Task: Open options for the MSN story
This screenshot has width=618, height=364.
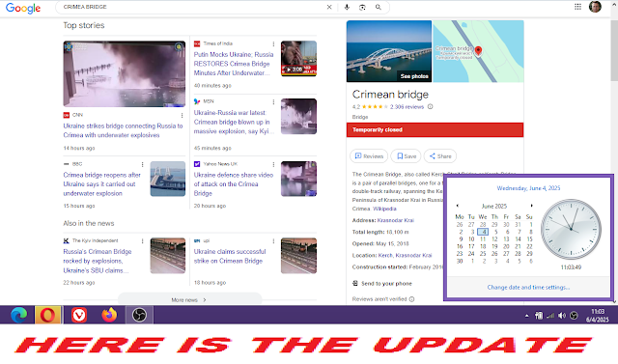Action: click(x=273, y=101)
